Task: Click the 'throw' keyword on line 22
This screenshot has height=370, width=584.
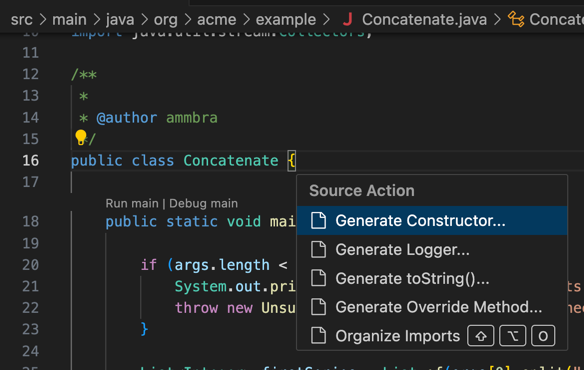Action: 196,308
